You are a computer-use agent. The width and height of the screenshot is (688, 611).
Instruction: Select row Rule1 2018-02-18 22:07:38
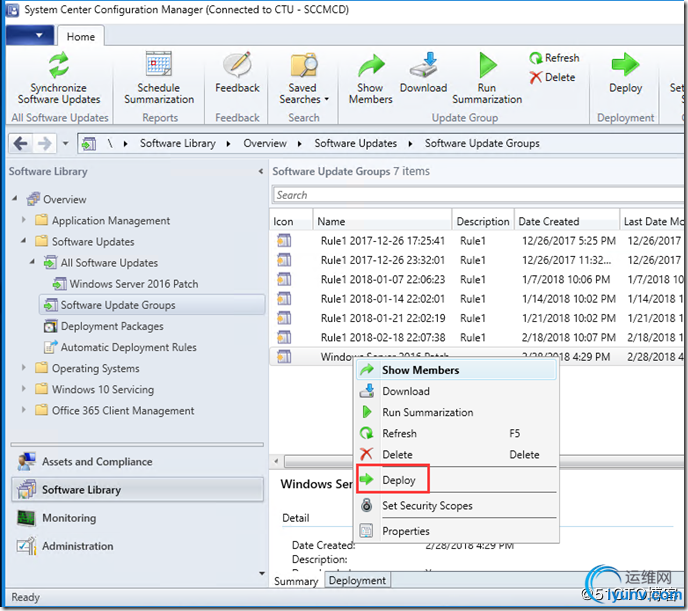point(477,337)
